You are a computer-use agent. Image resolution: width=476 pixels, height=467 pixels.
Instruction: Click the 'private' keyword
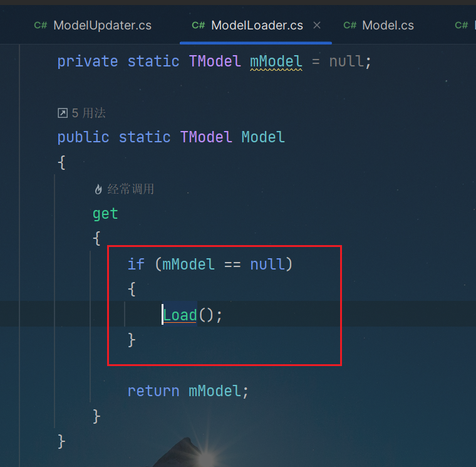click(88, 61)
